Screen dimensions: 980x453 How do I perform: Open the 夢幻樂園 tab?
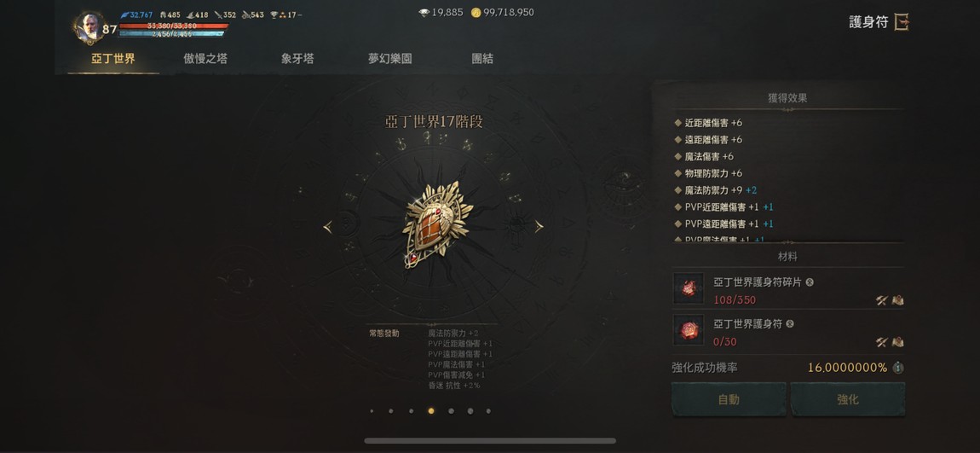(390, 59)
